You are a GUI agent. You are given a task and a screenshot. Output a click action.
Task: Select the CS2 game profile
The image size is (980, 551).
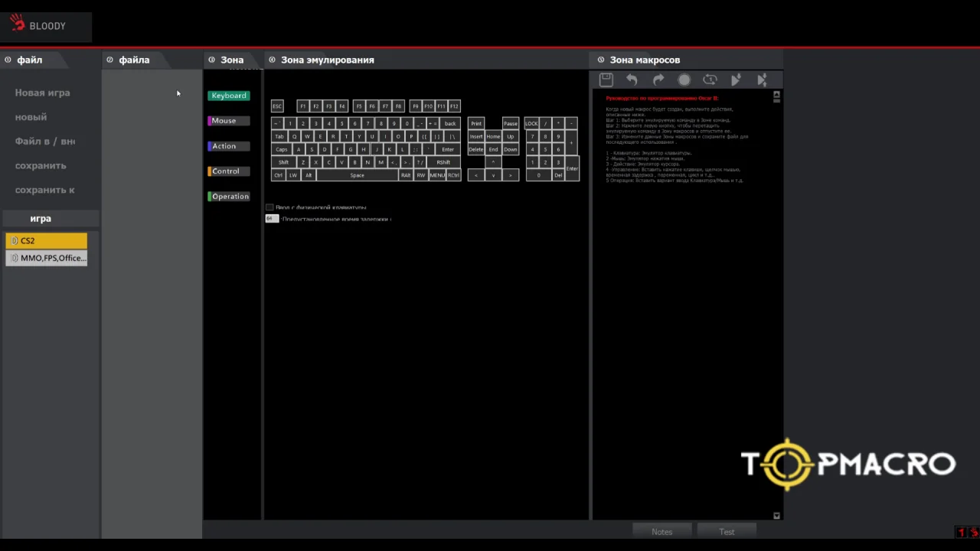[47, 240]
